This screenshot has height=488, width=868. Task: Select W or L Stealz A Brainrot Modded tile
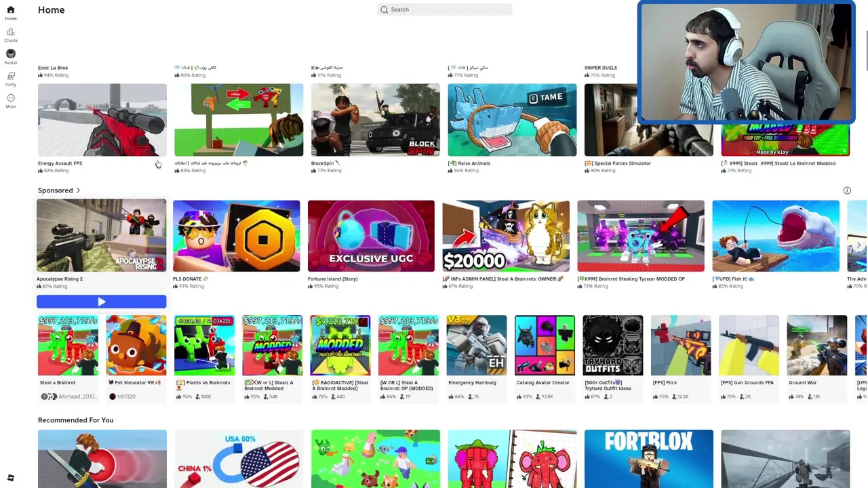click(x=272, y=345)
